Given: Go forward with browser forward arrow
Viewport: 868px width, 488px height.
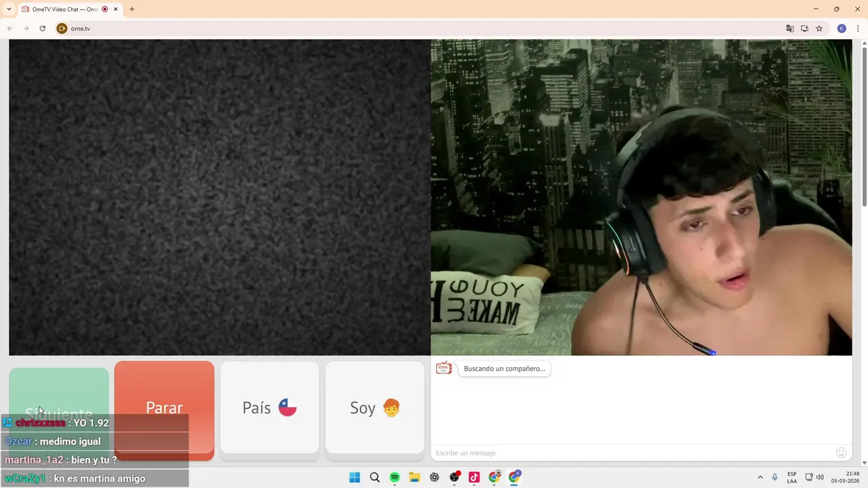Looking at the screenshot, I should (x=26, y=28).
